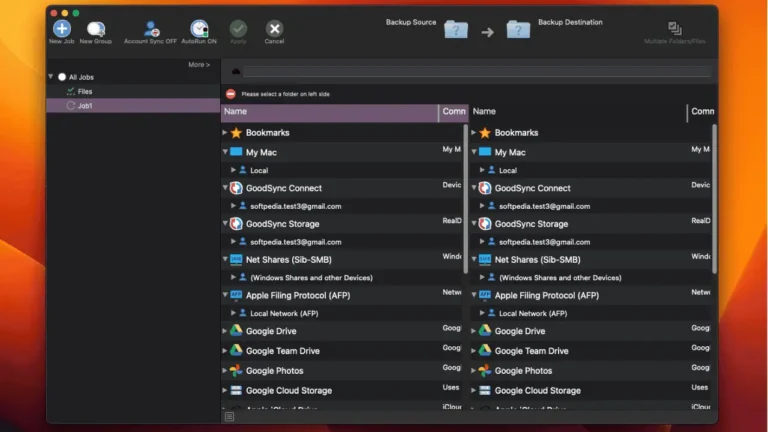
Task: Click the left pane vertical scrollbar
Action: (465, 198)
